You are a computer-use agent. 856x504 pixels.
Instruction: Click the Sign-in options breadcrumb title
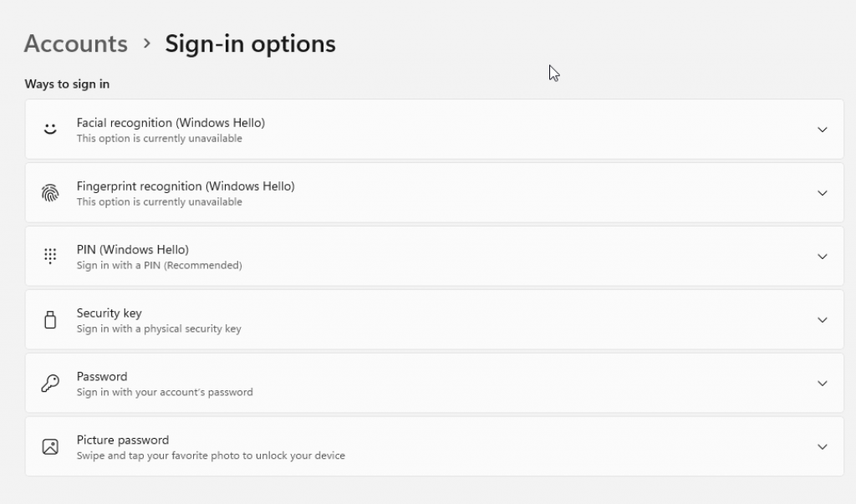[x=250, y=43]
